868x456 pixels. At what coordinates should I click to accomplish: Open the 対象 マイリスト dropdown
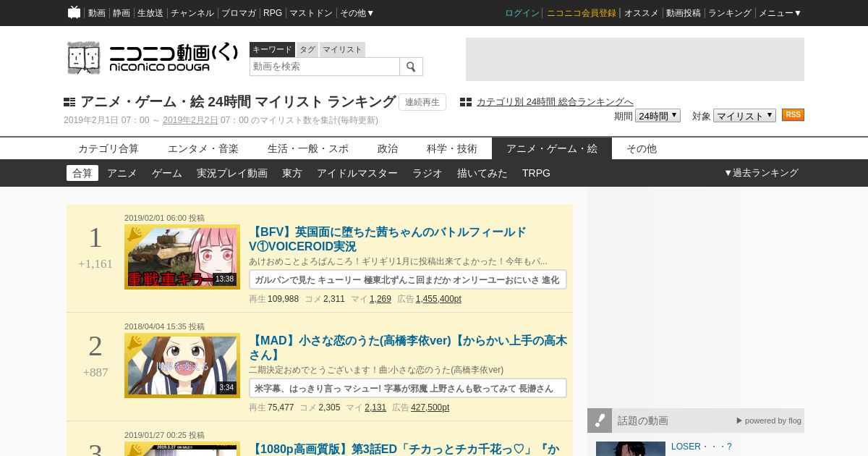[x=744, y=116]
